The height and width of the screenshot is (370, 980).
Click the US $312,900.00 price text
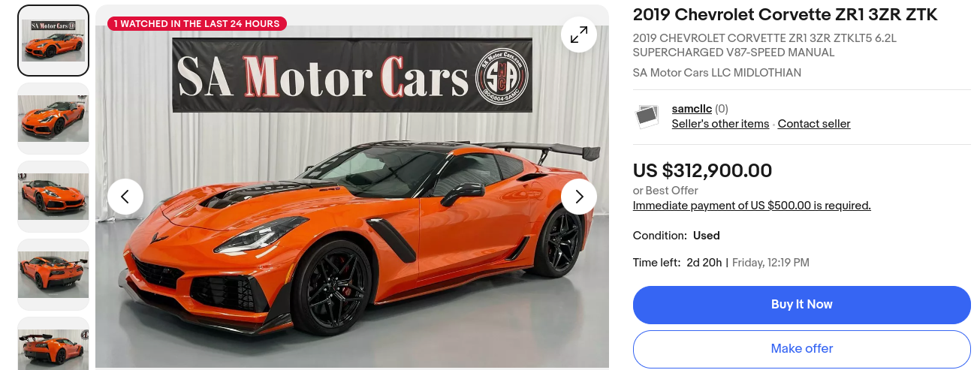click(702, 171)
